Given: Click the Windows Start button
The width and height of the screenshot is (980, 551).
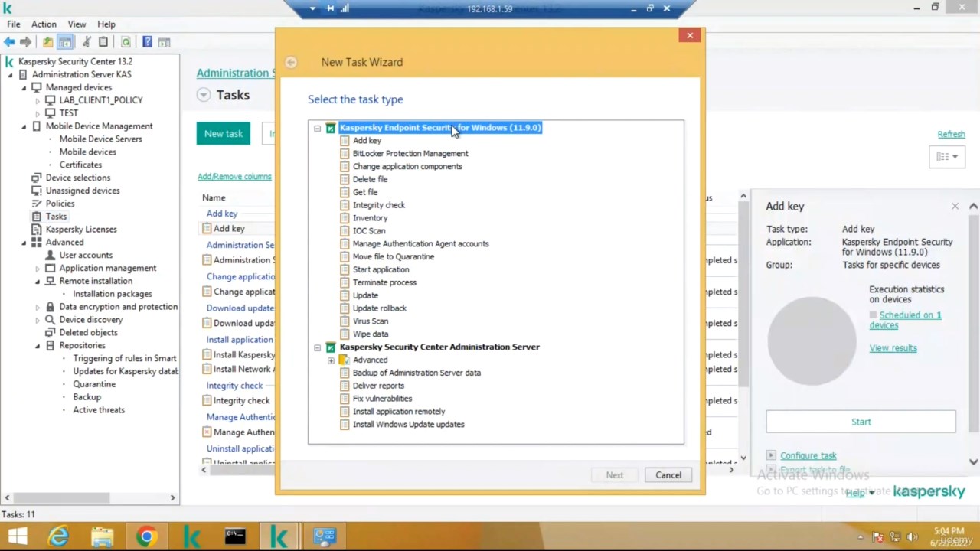Looking at the screenshot, I should (x=17, y=536).
